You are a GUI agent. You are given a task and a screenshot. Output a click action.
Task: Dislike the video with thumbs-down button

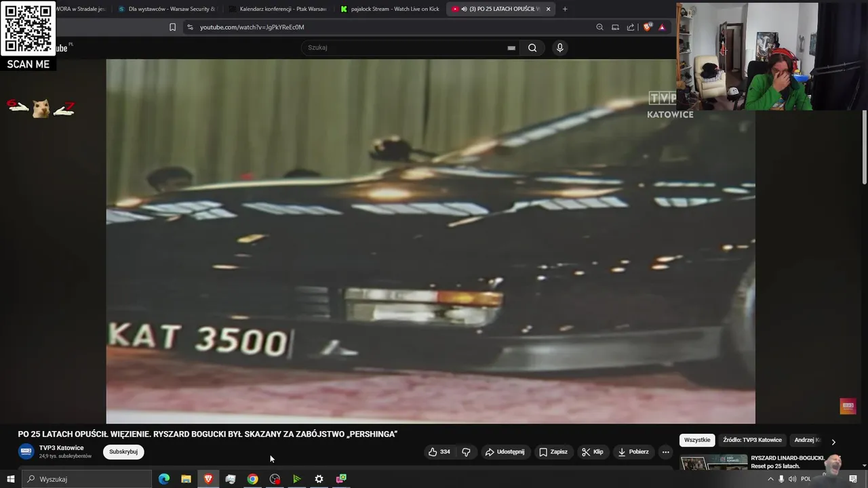pos(466,451)
